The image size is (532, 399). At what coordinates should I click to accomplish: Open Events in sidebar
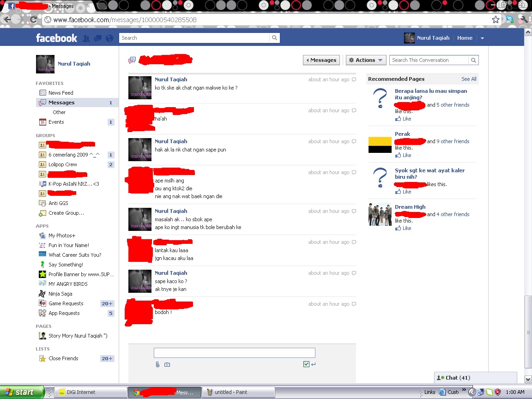click(x=56, y=122)
